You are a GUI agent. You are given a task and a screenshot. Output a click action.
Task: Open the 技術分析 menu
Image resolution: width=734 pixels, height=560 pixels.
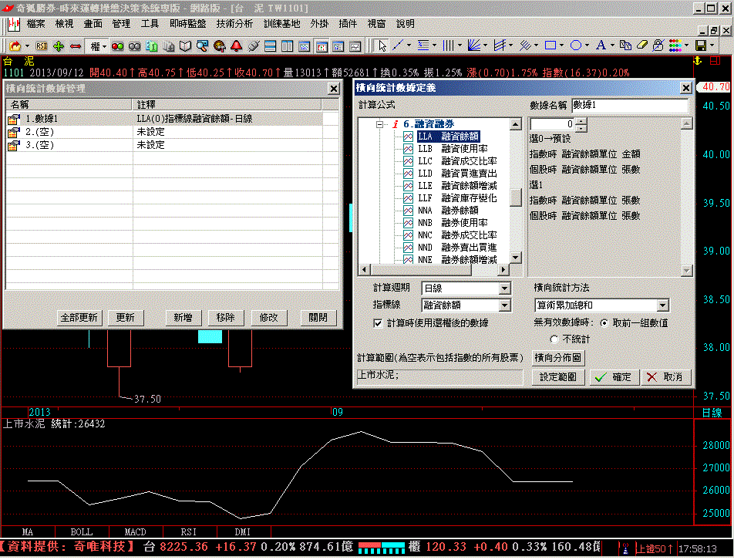coord(234,24)
